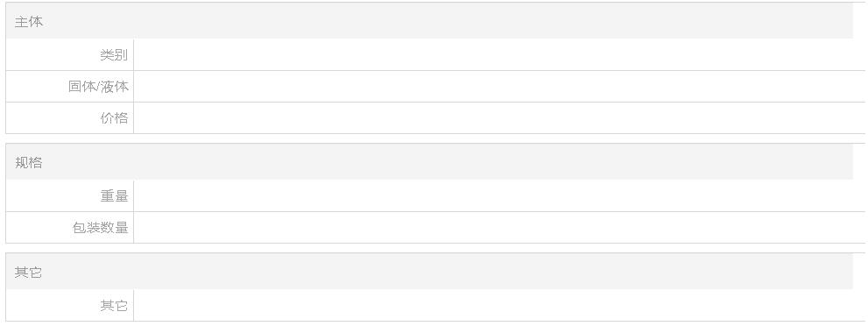Click the empty 包装数量 value cell

[x=499, y=228]
